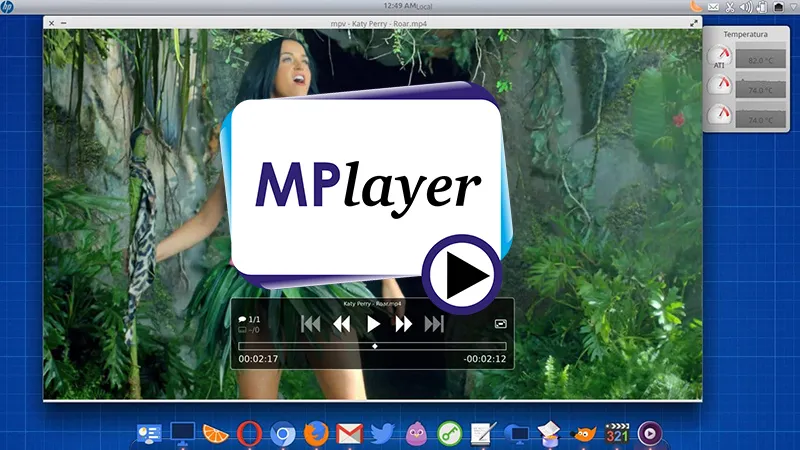Launch the orange slice dock app
The height and width of the screenshot is (450, 800).
[x=216, y=434]
